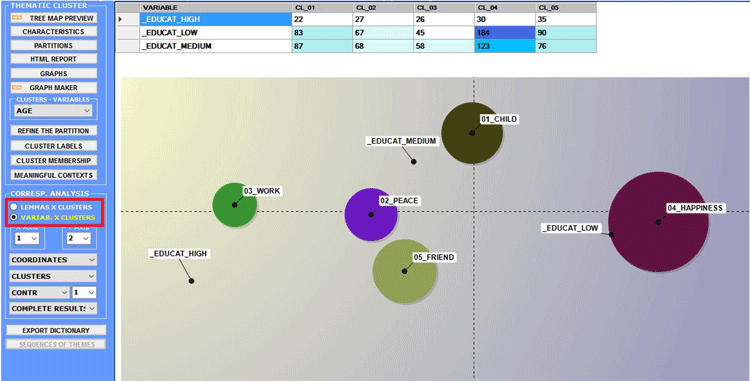
Task: Expand the Clusters dropdown
Action: click(x=53, y=276)
